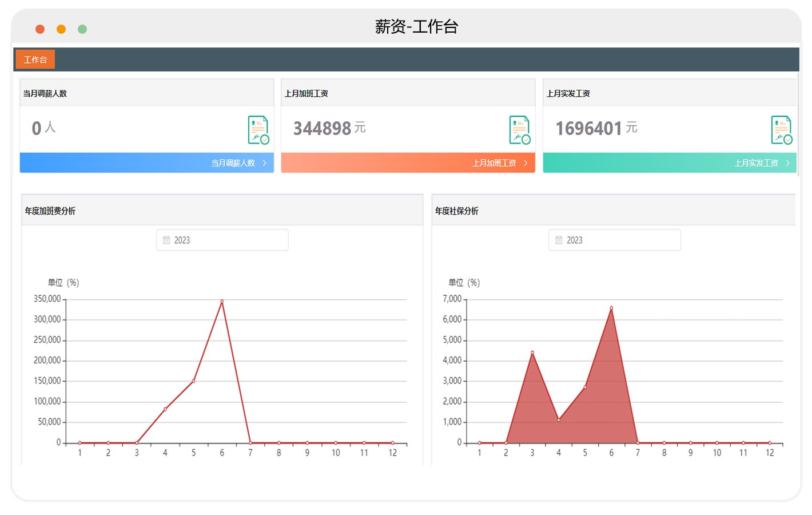This screenshot has height=515, width=812.
Task: Click the document icon in 上月加班工资 card
Action: click(x=520, y=130)
